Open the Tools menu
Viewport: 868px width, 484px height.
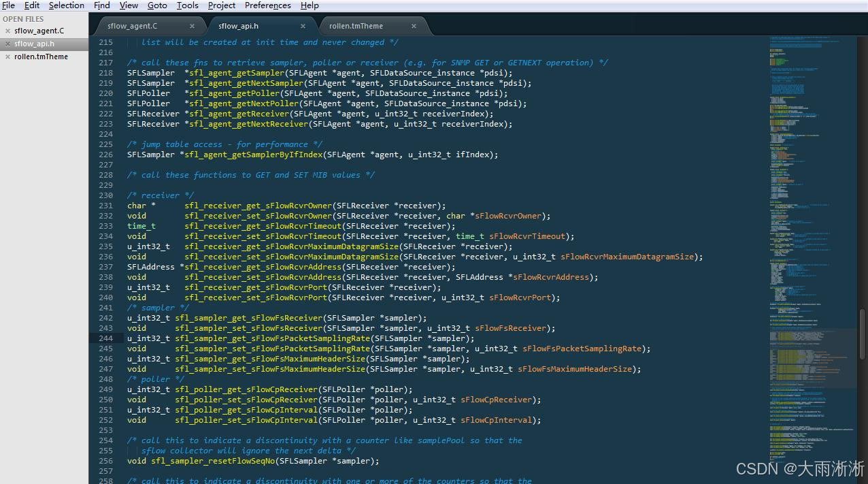tap(187, 5)
